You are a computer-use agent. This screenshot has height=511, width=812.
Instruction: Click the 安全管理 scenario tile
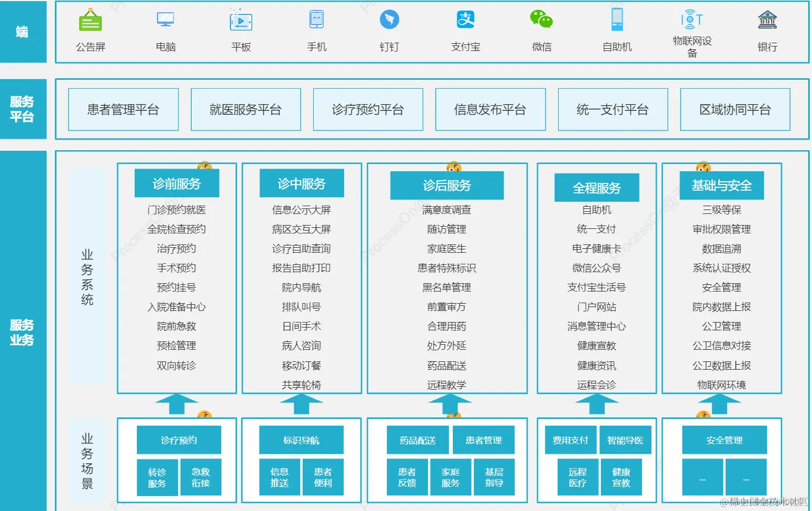click(x=724, y=440)
